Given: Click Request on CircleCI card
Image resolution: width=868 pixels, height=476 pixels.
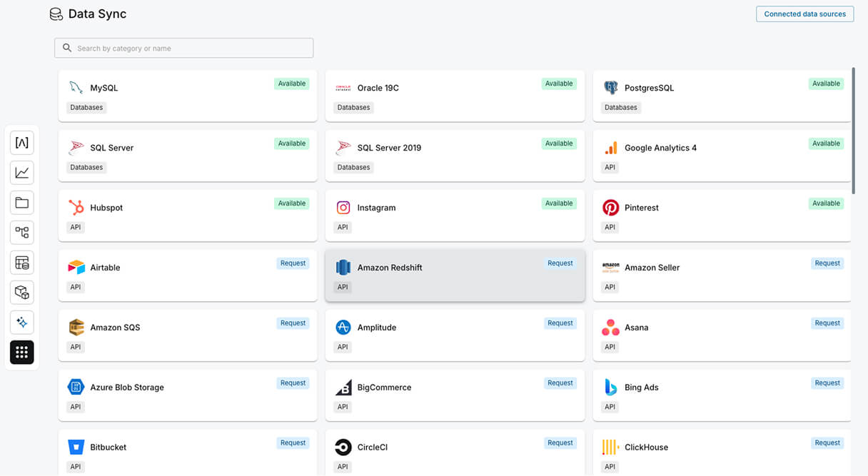Looking at the screenshot, I should click(x=560, y=443).
